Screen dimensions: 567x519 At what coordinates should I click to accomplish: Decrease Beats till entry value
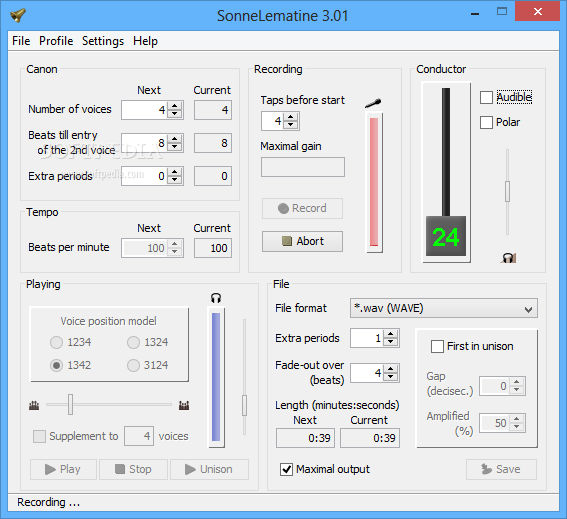(x=175, y=147)
